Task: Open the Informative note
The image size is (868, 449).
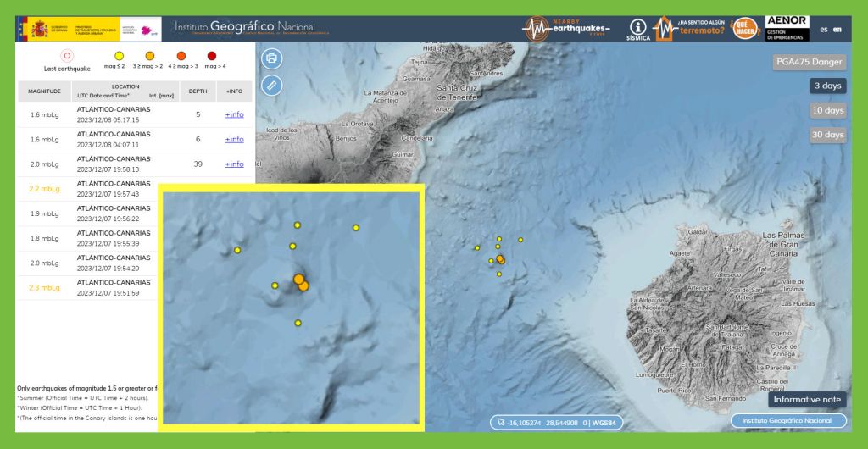Action: click(807, 399)
